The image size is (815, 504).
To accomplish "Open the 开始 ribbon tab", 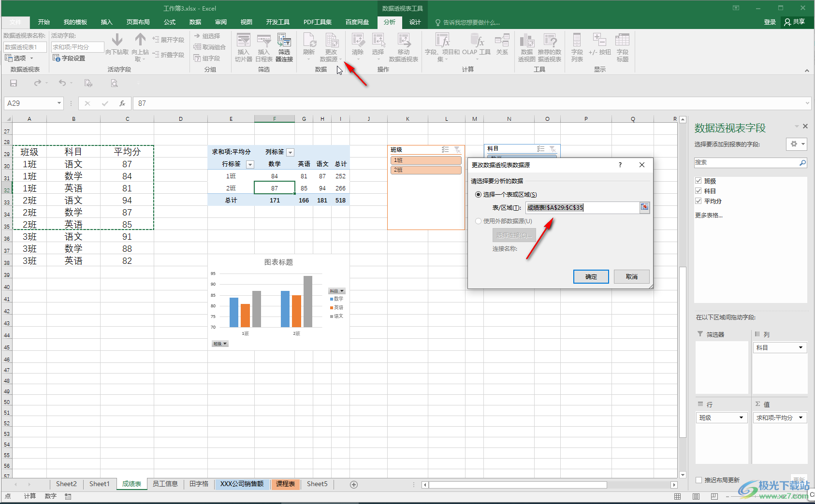I will pos(44,22).
